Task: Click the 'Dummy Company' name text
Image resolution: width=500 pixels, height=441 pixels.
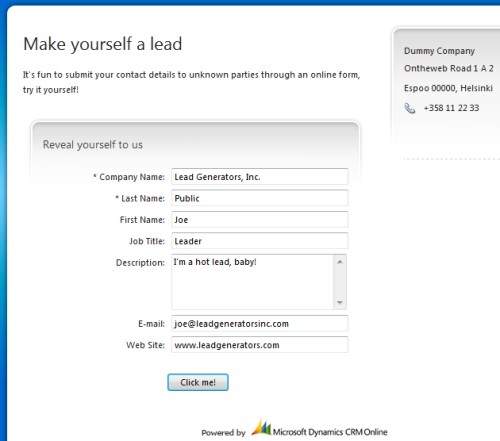Action: coord(439,51)
